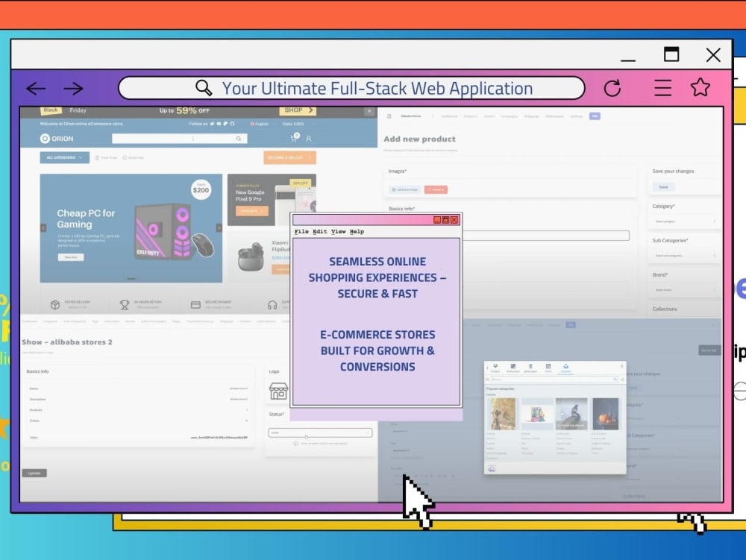Click the Upload an image button under Images
Viewport: 746px width, 560px height.
pos(405,189)
